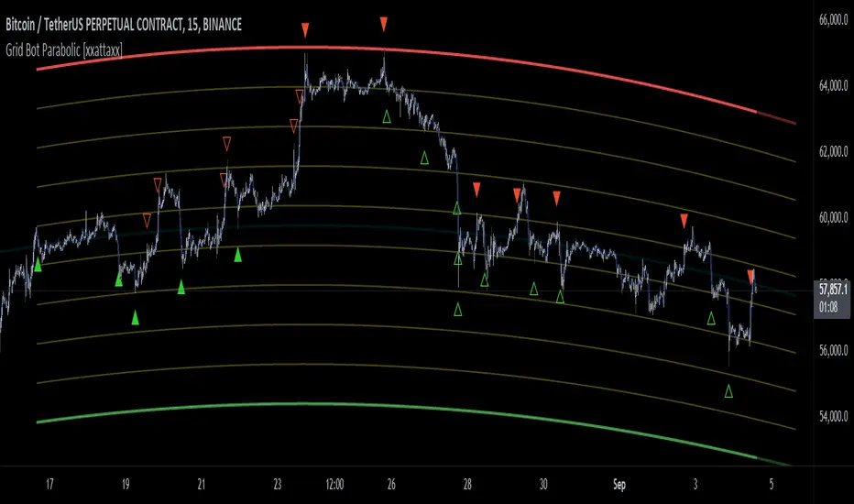Click the 66,000.0 label at price scale top
854x504 pixels.
click(x=833, y=20)
